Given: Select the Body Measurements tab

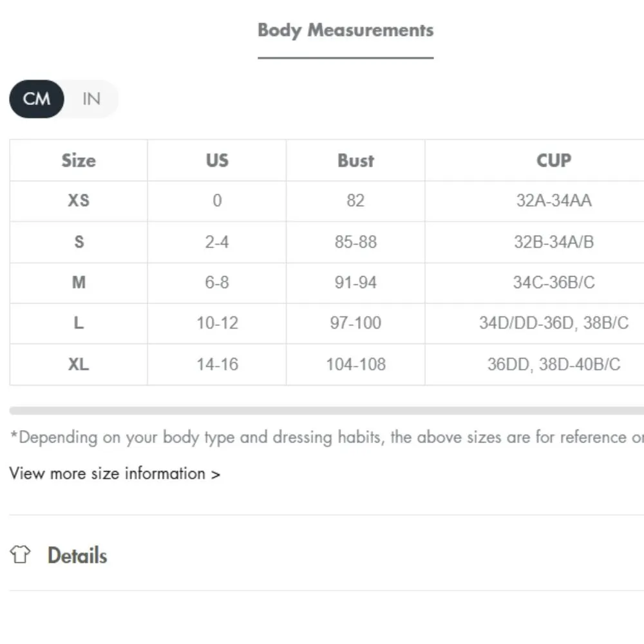Looking at the screenshot, I should [345, 30].
